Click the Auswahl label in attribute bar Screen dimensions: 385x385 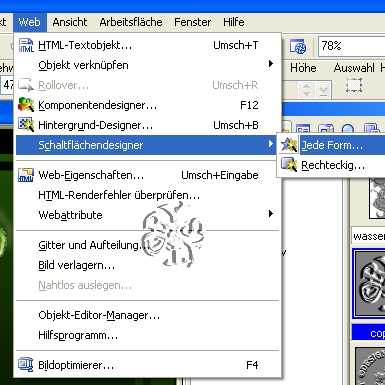[x=354, y=68]
